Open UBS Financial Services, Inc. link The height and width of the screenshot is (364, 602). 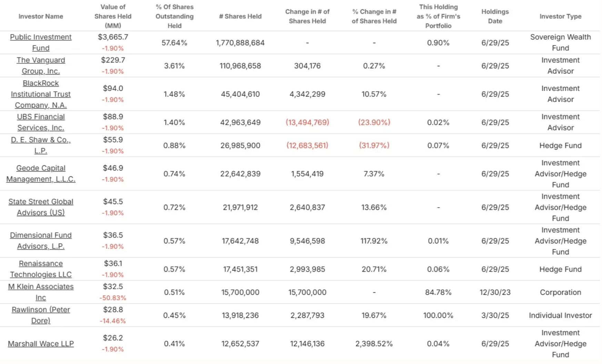[x=41, y=122]
